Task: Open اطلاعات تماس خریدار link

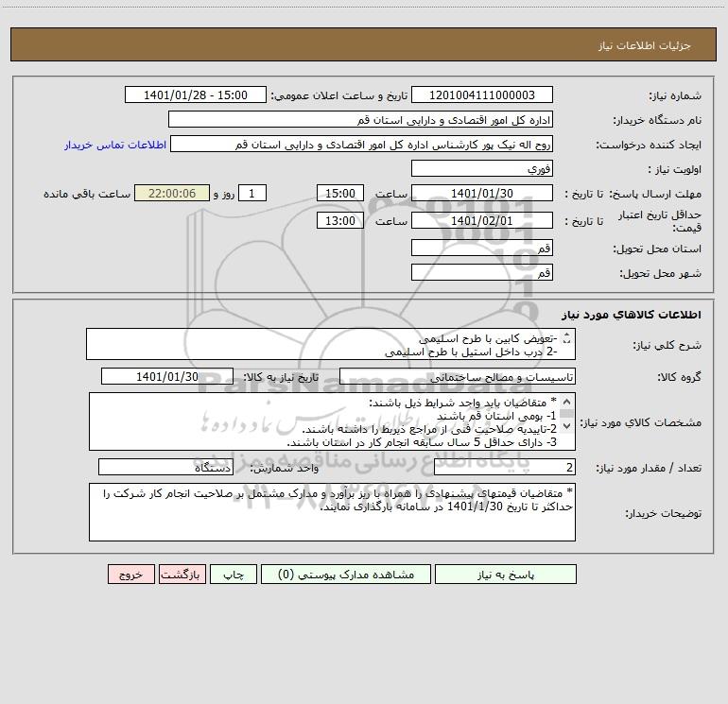Action: coord(115,145)
